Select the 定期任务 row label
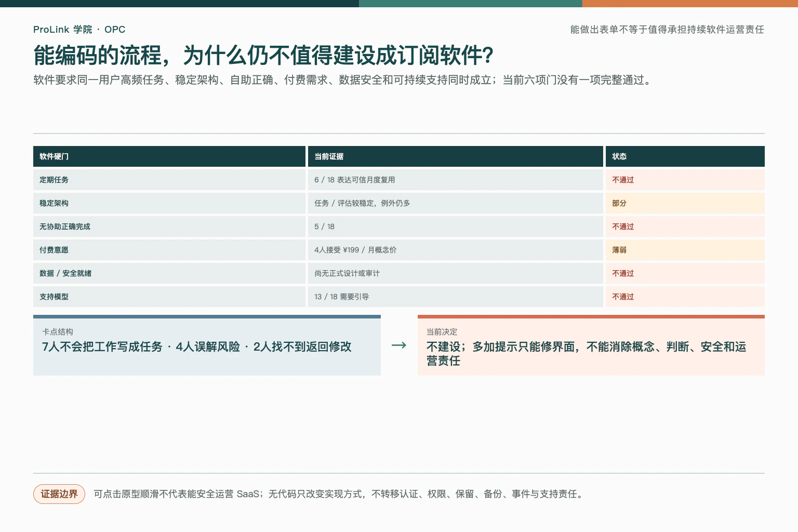Image resolution: width=798 pixels, height=532 pixels. [x=54, y=180]
